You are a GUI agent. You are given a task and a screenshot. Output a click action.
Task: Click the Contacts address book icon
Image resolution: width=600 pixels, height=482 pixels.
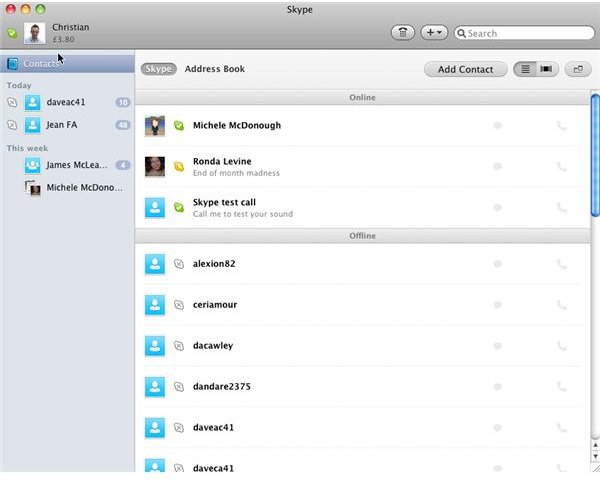pos(13,64)
